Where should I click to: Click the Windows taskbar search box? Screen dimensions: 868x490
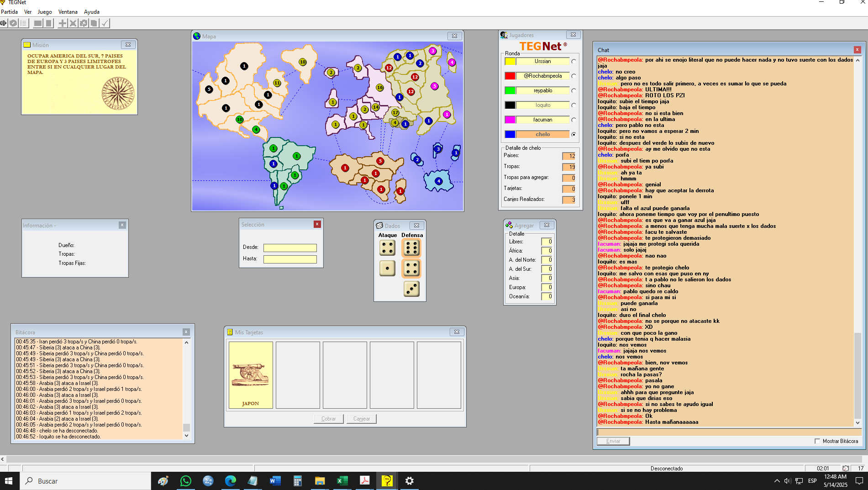pyautogui.click(x=86, y=481)
